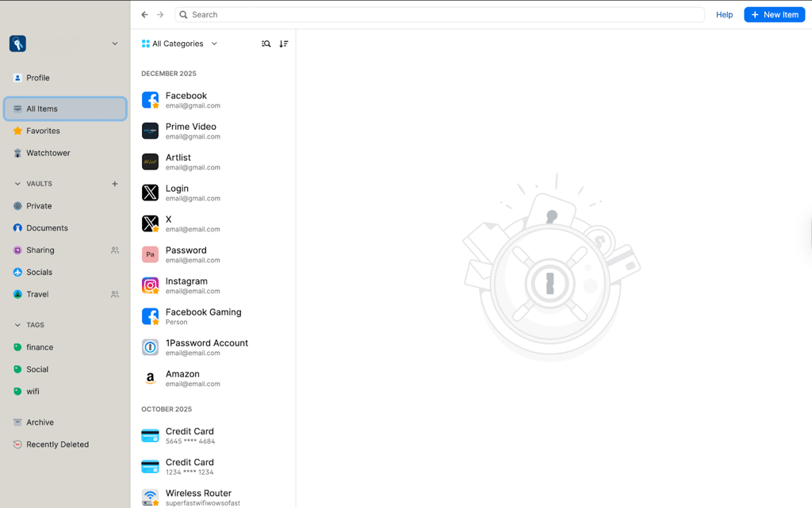Image resolution: width=812 pixels, height=508 pixels.
Task: Select All Items in sidebar
Action: pos(65,109)
